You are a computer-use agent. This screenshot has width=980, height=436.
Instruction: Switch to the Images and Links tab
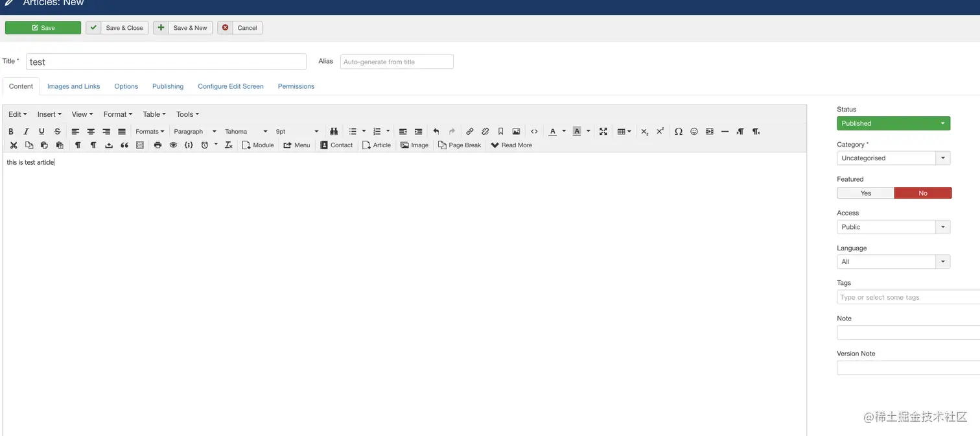(74, 86)
